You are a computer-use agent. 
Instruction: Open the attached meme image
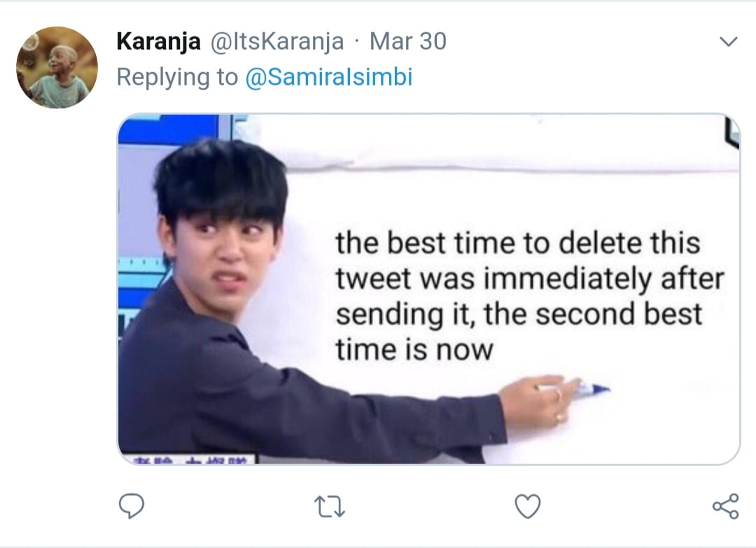[428, 288]
